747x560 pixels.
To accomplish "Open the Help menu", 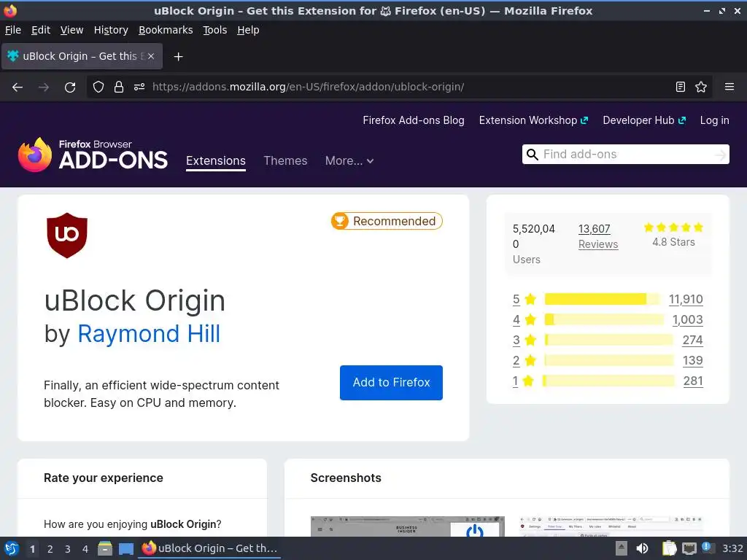I will (x=248, y=30).
